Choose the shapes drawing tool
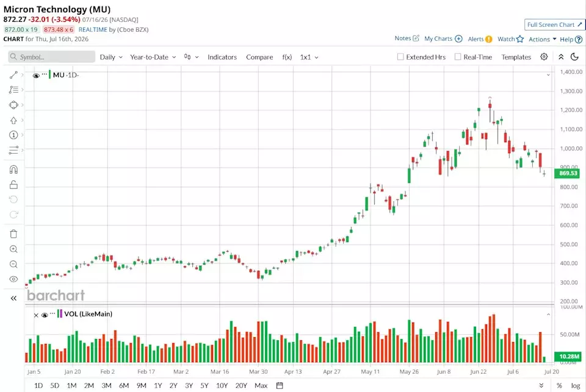This screenshot has height=392, width=586. point(13,105)
